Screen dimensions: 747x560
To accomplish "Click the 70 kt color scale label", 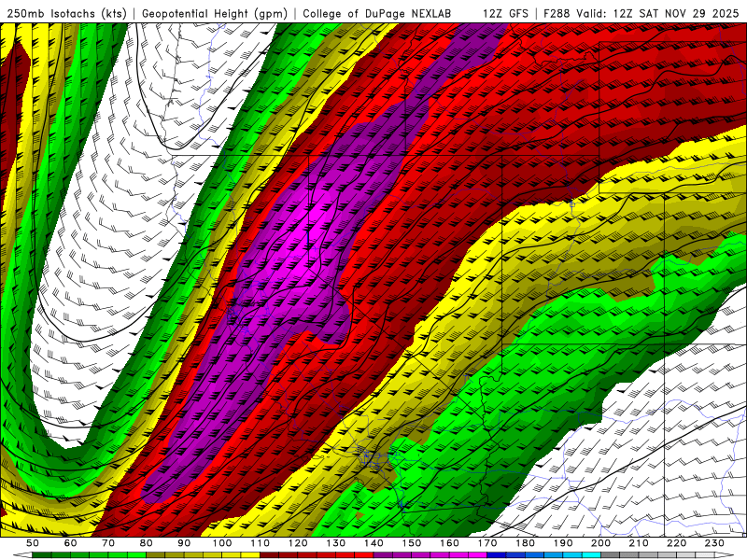I will [x=108, y=543].
